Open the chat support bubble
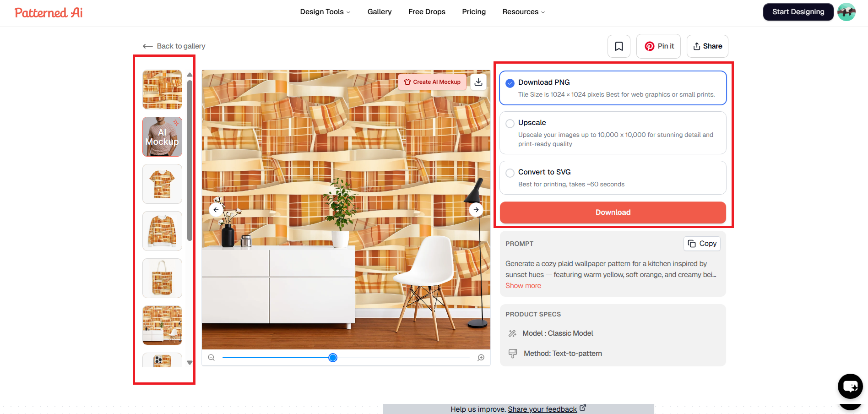 click(x=850, y=386)
